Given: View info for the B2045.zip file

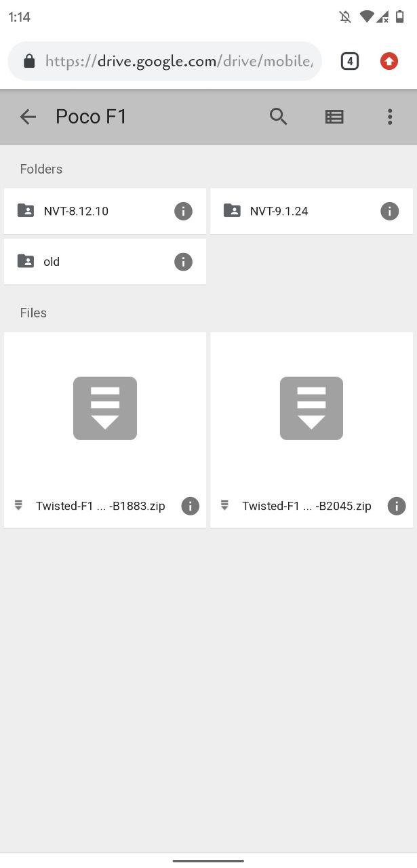Looking at the screenshot, I should pyautogui.click(x=397, y=506).
